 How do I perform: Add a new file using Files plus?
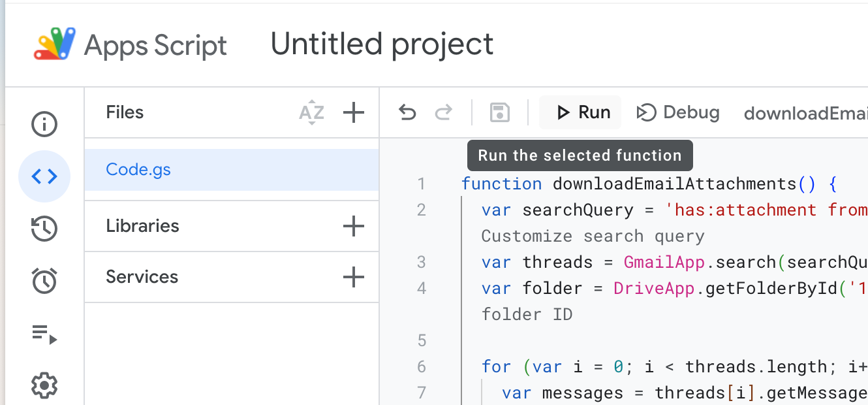353,113
